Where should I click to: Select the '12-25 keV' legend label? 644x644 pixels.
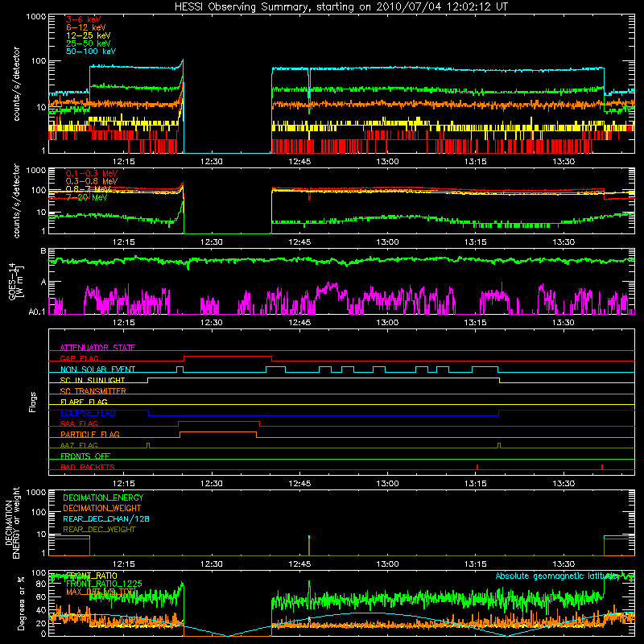[x=89, y=35]
